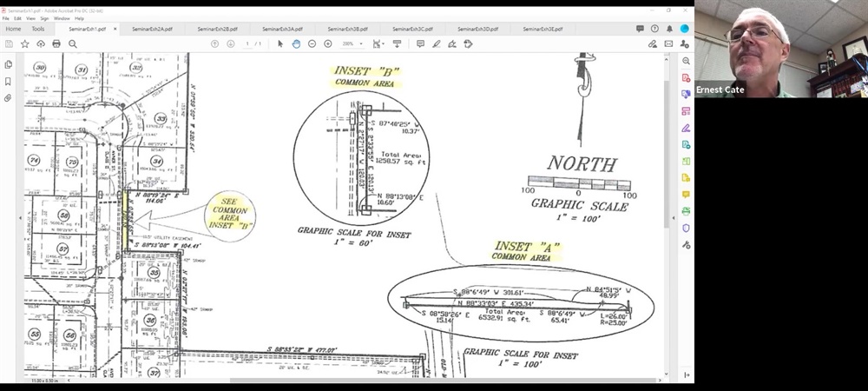The height and width of the screenshot is (391, 868).
Task: Zoom in with plus icon
Action: pos(328,43)
